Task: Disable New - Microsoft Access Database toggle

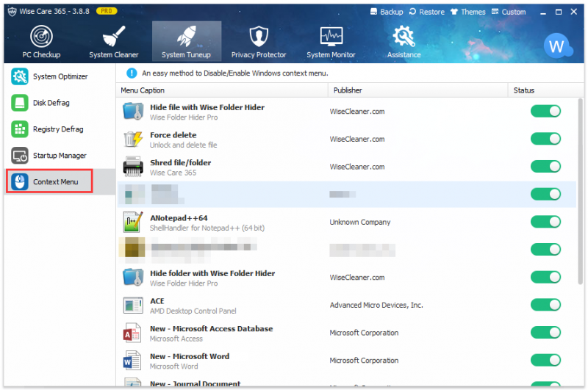Action: (x=545, y=333)
